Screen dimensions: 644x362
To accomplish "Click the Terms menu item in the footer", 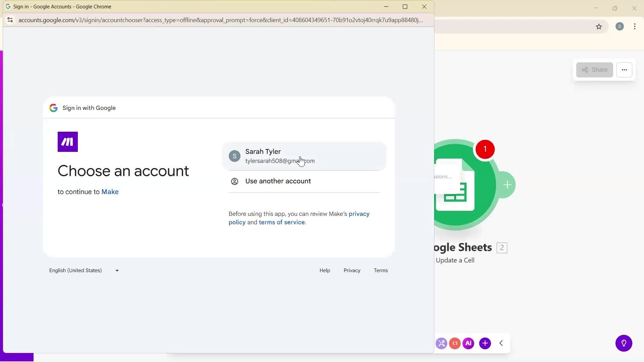I will pyautogui.click(x=381, y=270).
